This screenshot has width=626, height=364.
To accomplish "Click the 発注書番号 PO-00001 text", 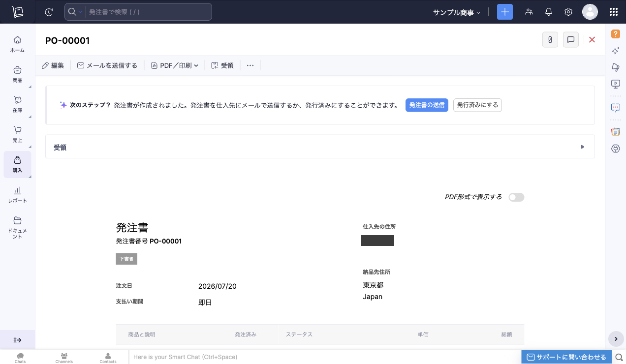I will tap(149, 241).
